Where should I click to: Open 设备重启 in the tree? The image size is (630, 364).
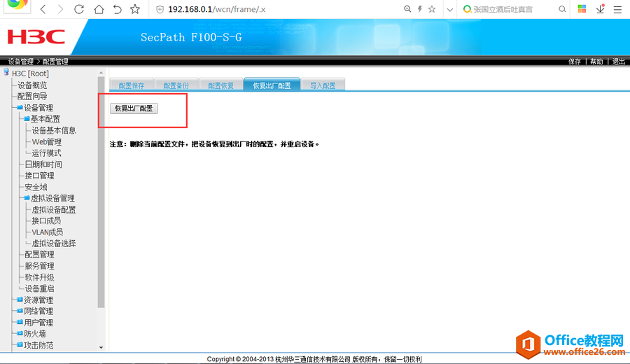pyautogui.click(x=39, y=288)
